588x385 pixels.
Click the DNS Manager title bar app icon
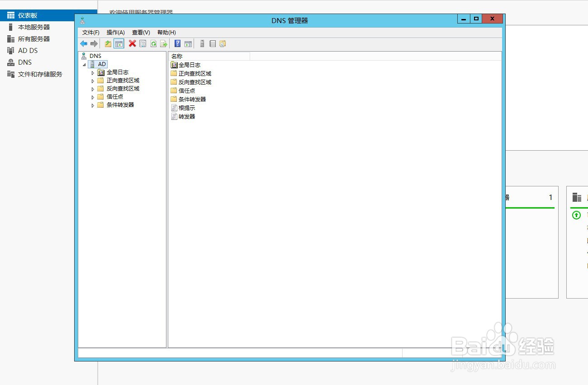tap(82, 20)
